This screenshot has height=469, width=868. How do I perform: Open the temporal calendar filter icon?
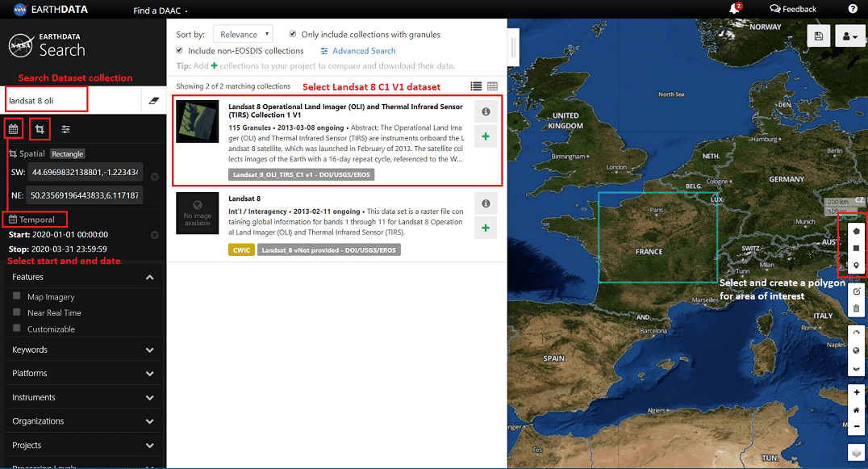[13, 129]
